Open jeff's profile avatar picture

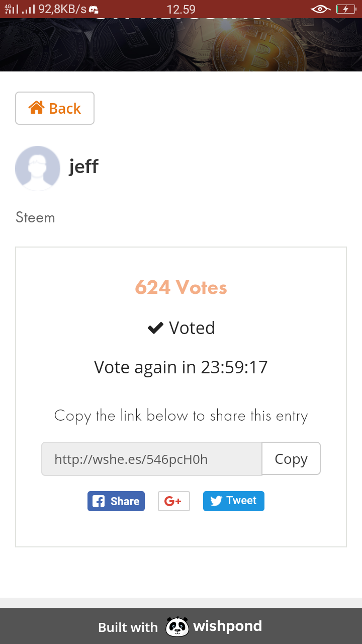[x=38, y=169]
